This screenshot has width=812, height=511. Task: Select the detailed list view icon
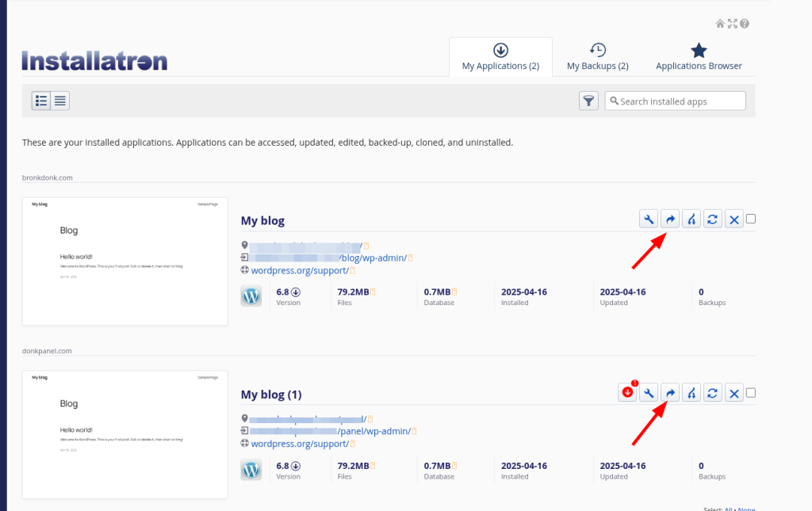(41, 101)
